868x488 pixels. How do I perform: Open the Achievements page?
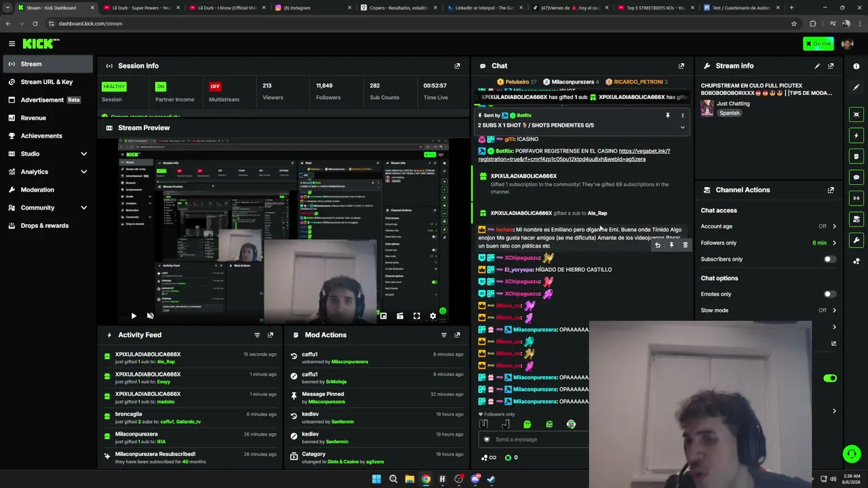pos(46,136)
